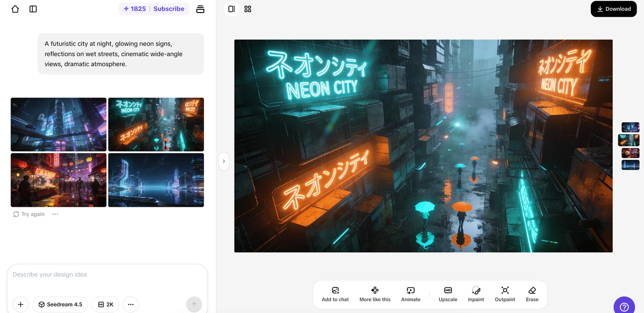Screen dimensions: 644x313
Task: Switch to grid view mode
Action: pyautogui.click(x=248, y=9)
